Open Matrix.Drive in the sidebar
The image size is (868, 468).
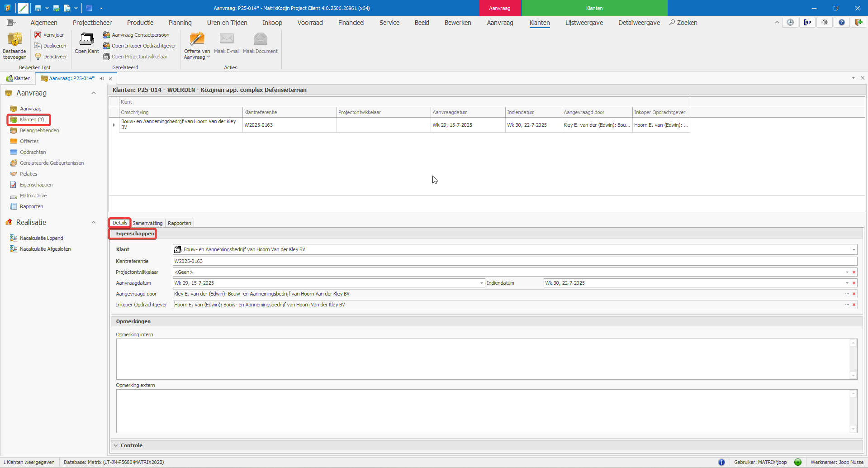pos(33,196)
